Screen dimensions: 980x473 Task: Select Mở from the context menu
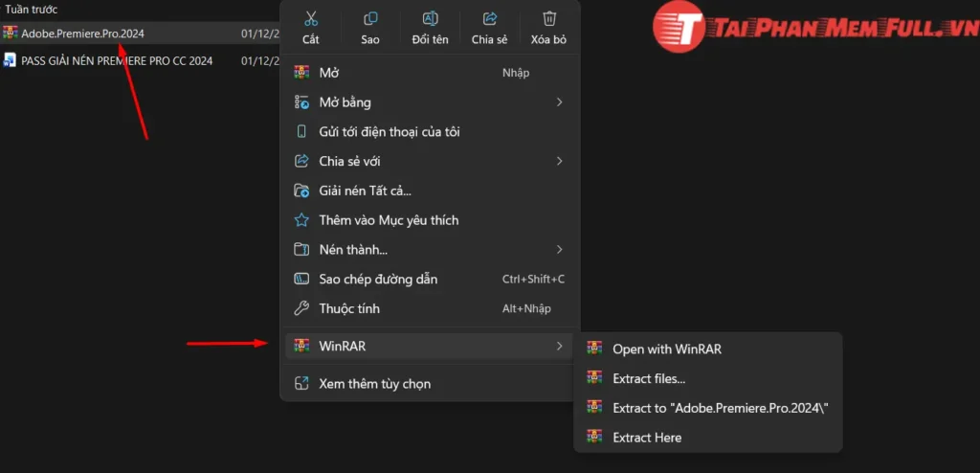(429, 73)
